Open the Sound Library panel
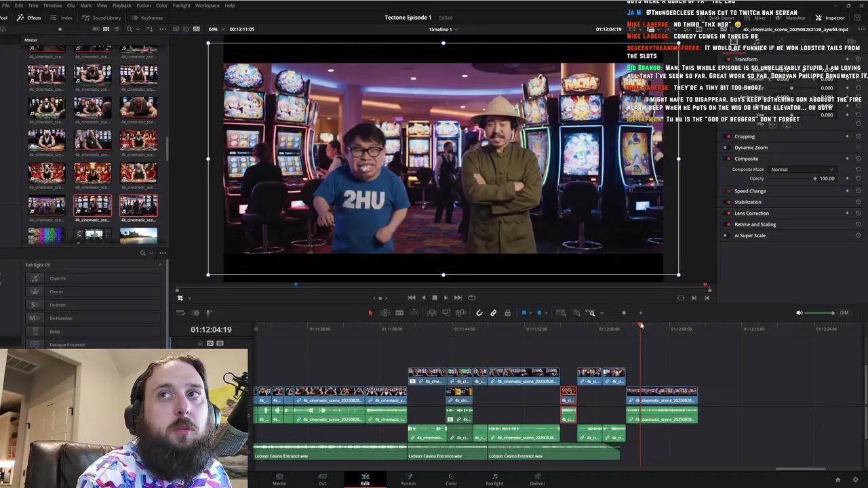Screen dimensions: 868x488 [x=102, y=18]
